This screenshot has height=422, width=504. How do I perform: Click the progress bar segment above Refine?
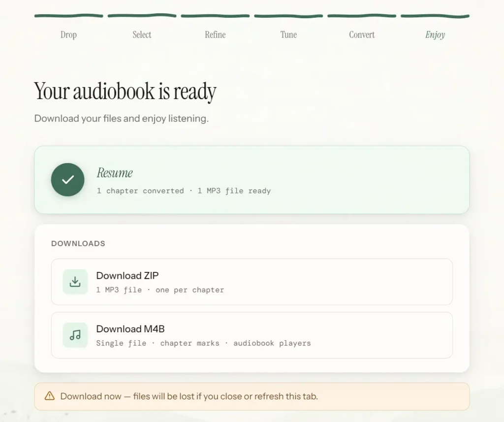[x=215, y=16]
